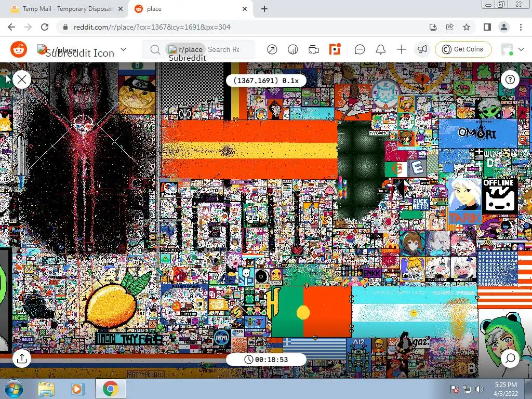This screenshot has width=532, height=399.
Task: Click the share page icon in address bar
Action: click(x=449, y=27)
